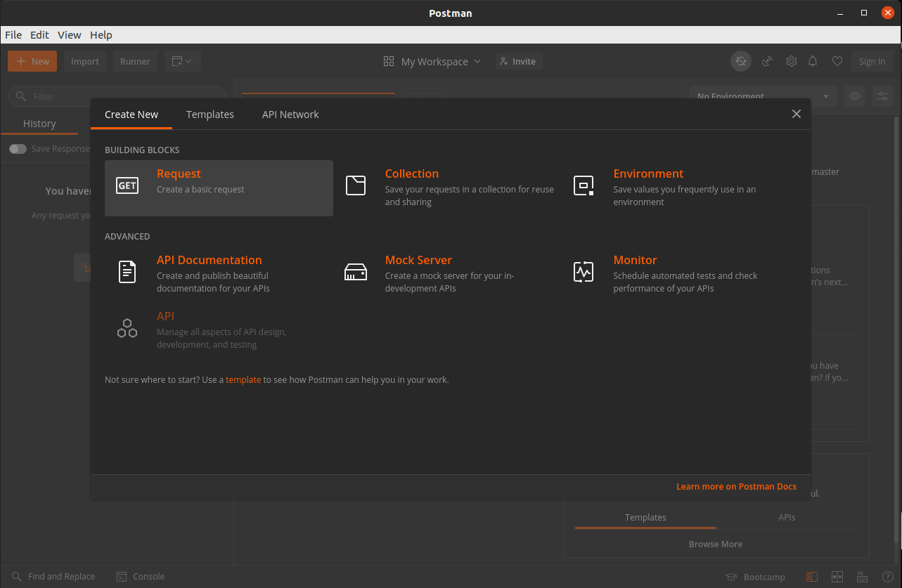Click the Environment icon in dialog
The image size is (902, 588).
coord(584,185)
